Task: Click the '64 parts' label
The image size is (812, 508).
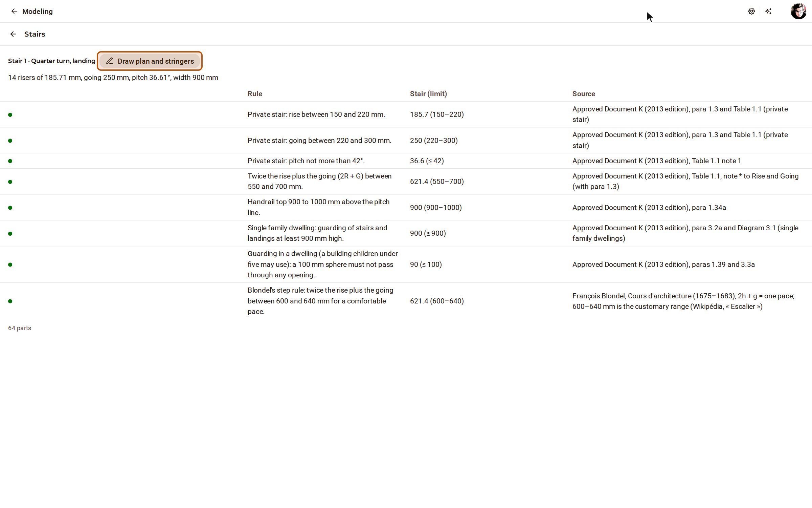Action: pos(20,328)
